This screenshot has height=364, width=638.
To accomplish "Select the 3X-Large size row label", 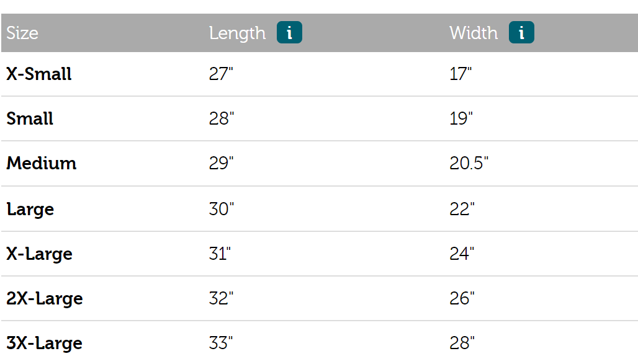I will pos(45,343).
